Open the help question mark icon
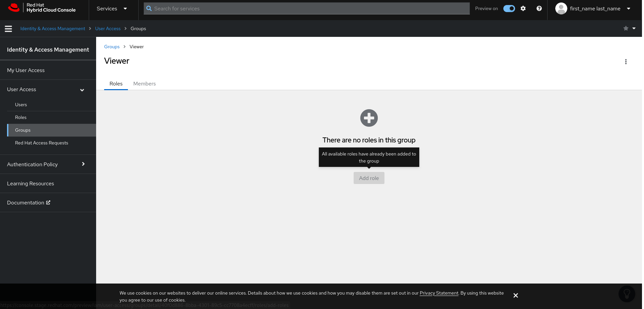 [x=539, y=8]
